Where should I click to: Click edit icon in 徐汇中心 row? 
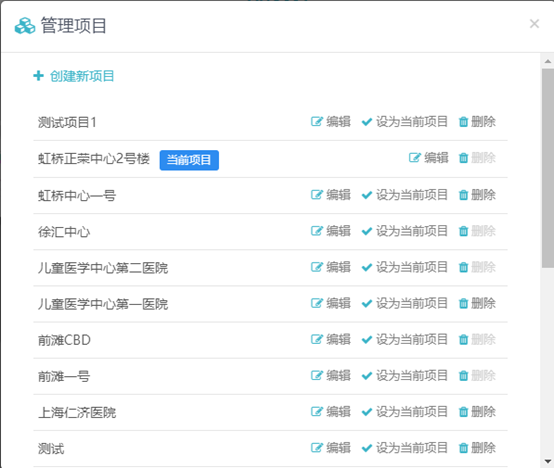[317, 231]
